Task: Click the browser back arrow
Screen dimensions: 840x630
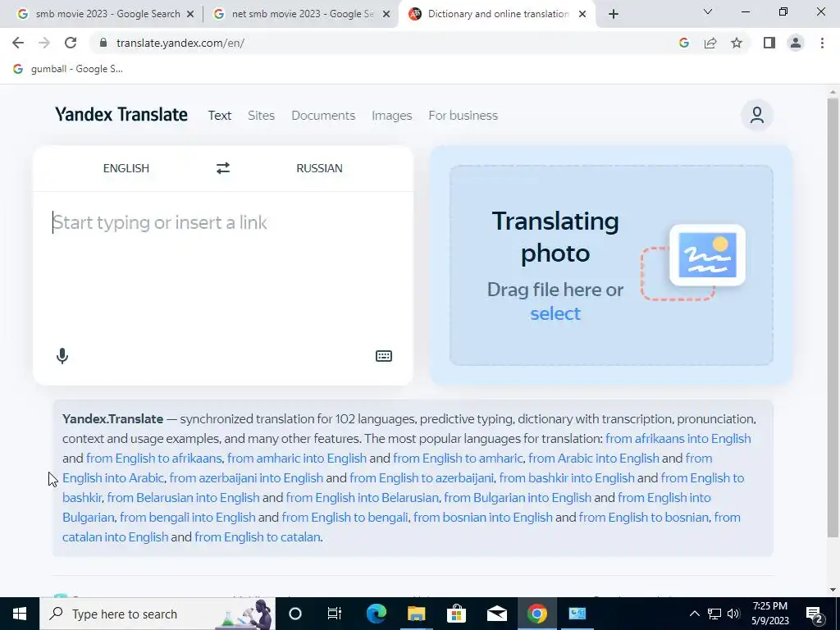Action: coord(18,43)
